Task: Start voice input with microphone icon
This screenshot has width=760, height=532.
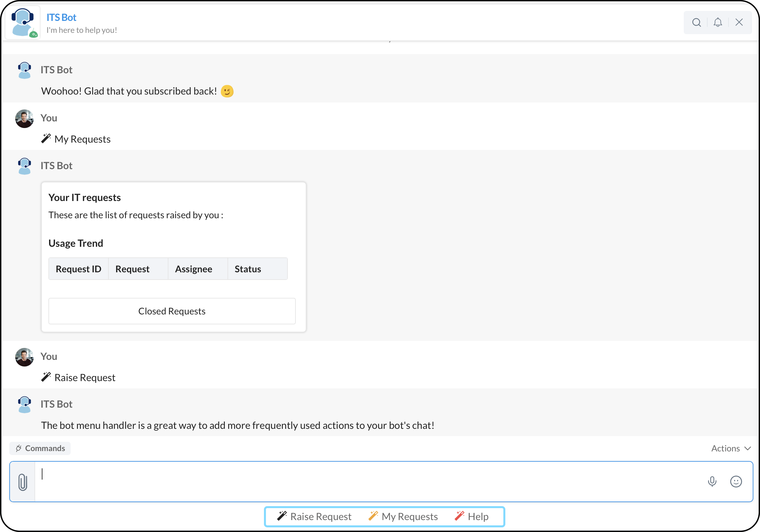Action: tap(712, 482)
